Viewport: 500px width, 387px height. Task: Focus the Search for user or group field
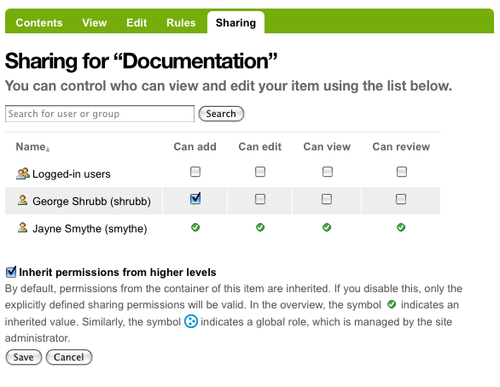[100, 114]
